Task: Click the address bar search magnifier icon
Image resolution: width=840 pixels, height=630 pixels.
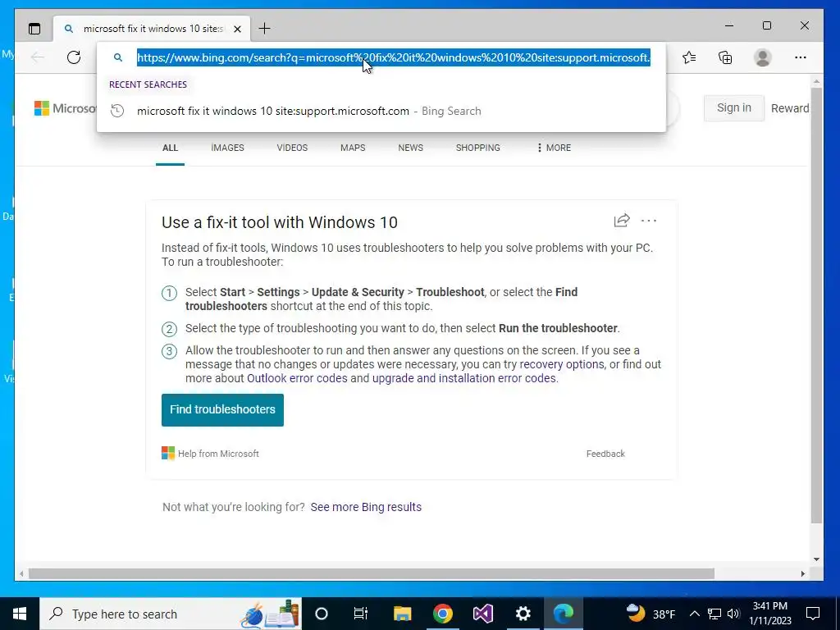Action: tap(118, 57)
